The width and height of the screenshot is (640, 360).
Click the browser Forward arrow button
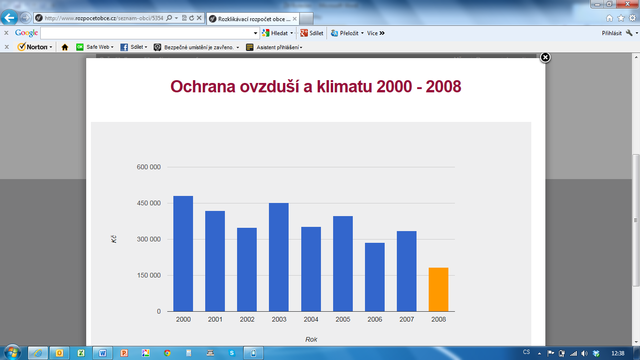(x=25, y=18)
